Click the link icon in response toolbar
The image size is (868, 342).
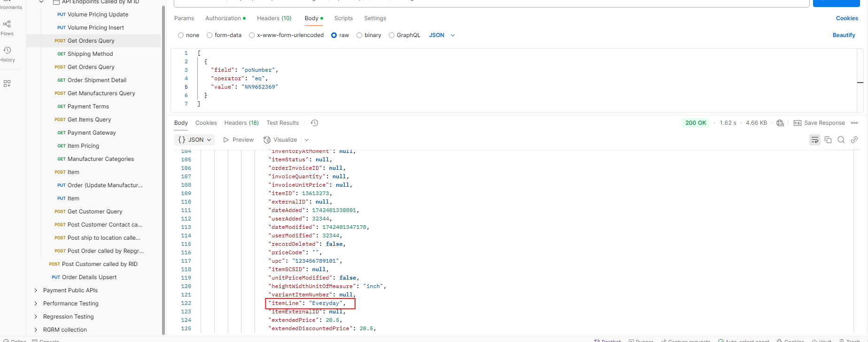click(854, 140)
